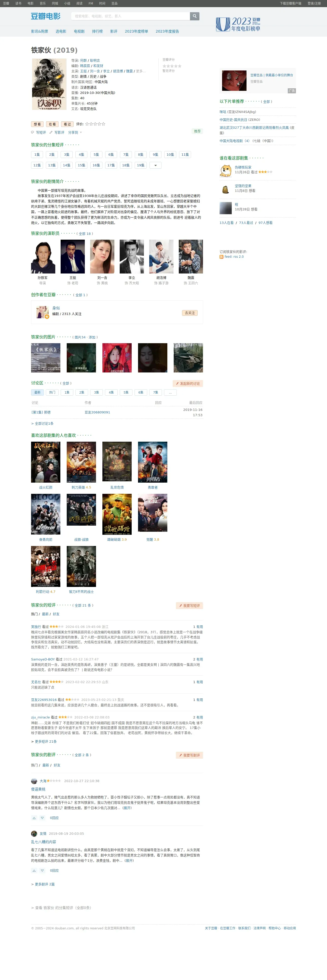Mark the show as 在看
This screenshot has width=327, height=980.
52,124
